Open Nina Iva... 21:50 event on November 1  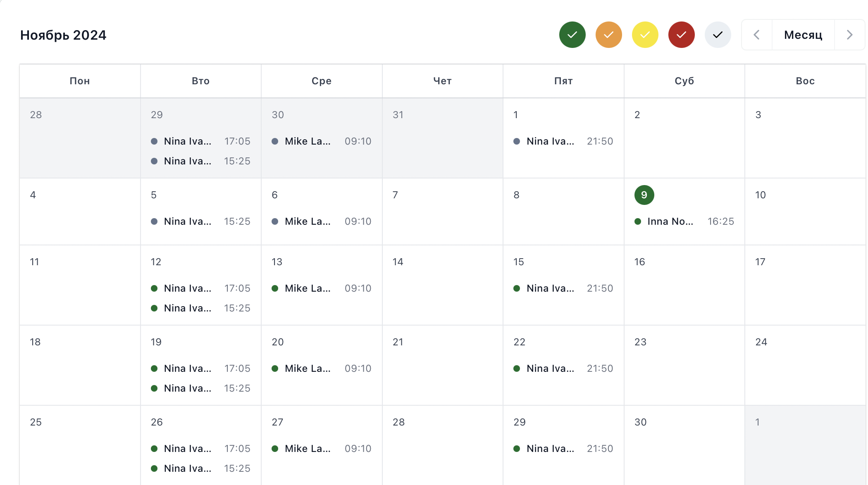563,141
